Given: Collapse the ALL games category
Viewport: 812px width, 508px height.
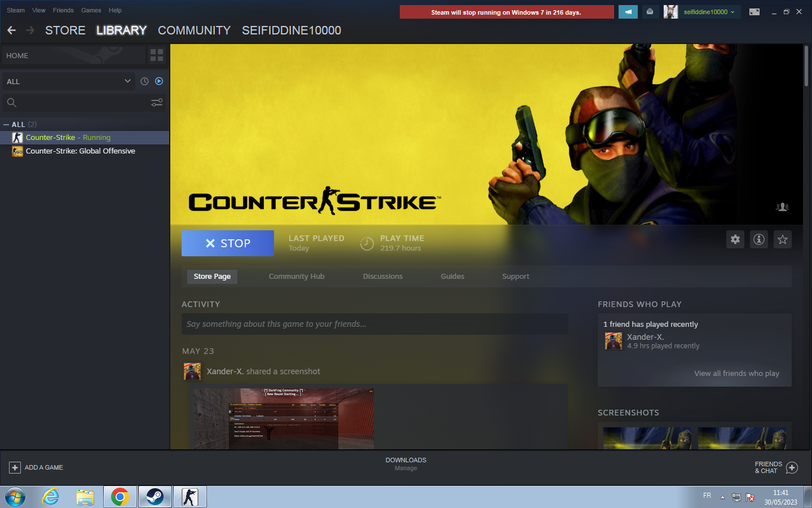Looking at the screenshot, I should [x=6, y=125].
